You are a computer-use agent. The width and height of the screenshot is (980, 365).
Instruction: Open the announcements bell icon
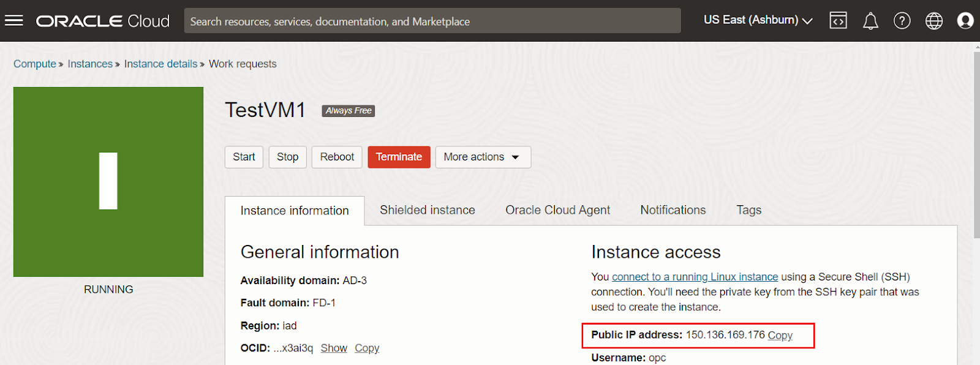870,21
